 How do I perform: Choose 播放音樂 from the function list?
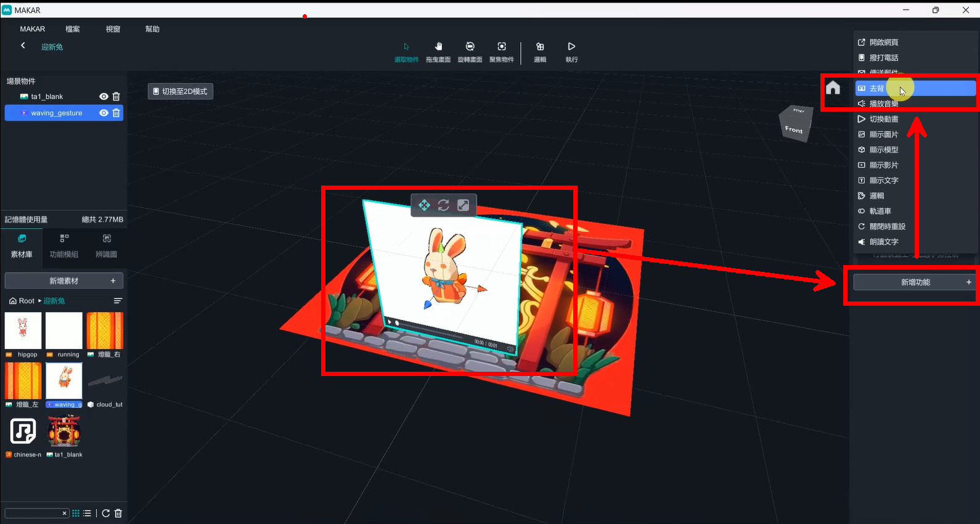coord(884,104)
